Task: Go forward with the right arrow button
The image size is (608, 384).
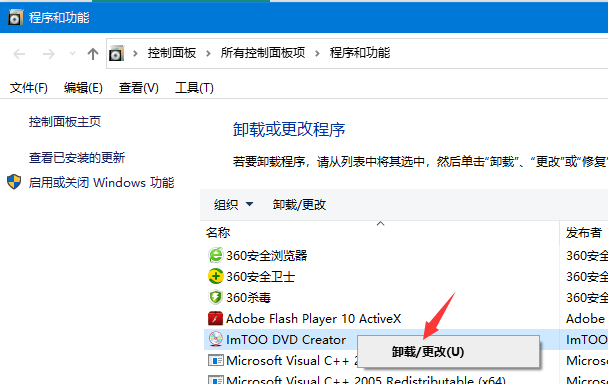Action: (x=48, y=54)
